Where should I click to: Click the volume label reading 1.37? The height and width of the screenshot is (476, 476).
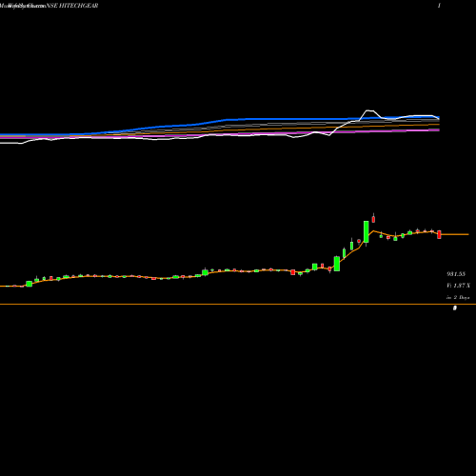(x=458, y=286)
